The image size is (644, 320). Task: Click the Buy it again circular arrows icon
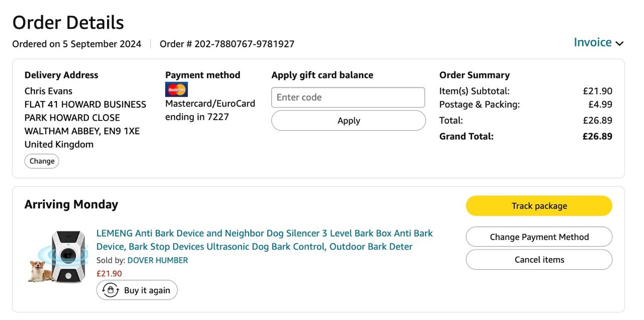[110, 290]
